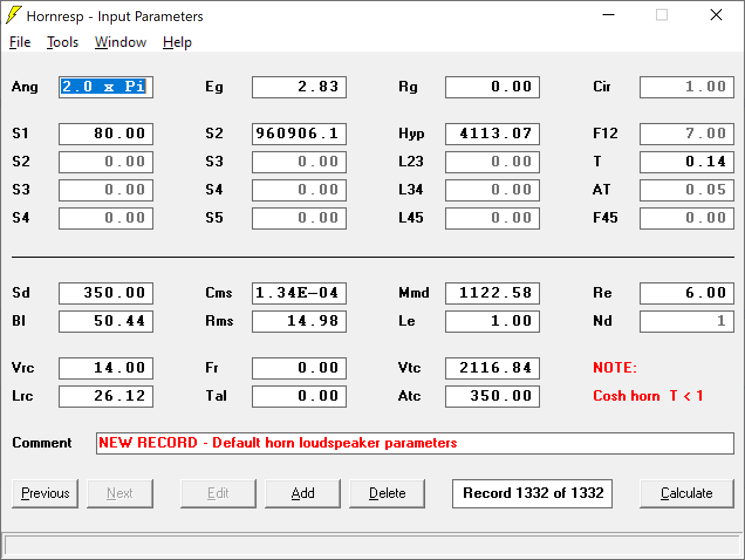Screen dimensions: 745x560
Task: Click the S2 field showing 0.00
Action: (106, 162)
